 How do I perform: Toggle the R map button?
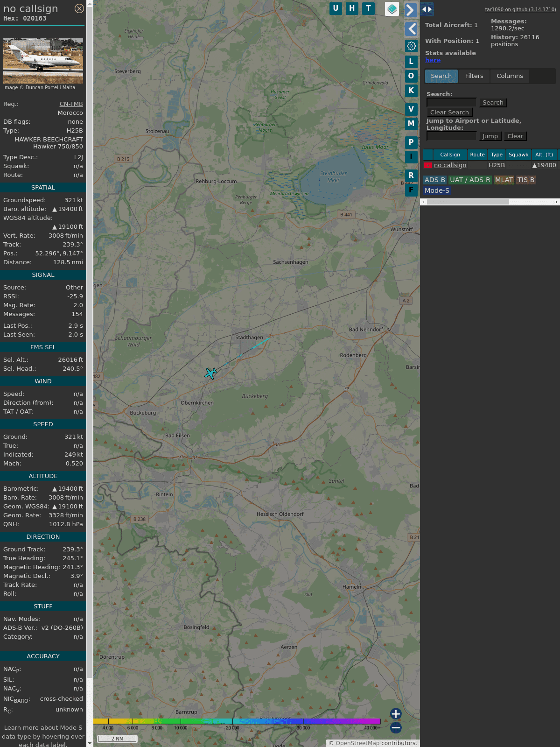pyautogui.click(x=411, y=176)
